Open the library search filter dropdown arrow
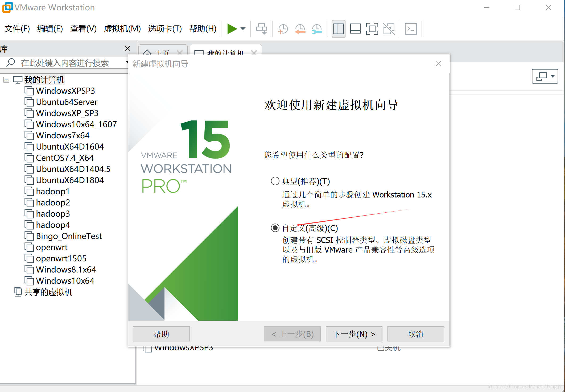 [127, 62]
